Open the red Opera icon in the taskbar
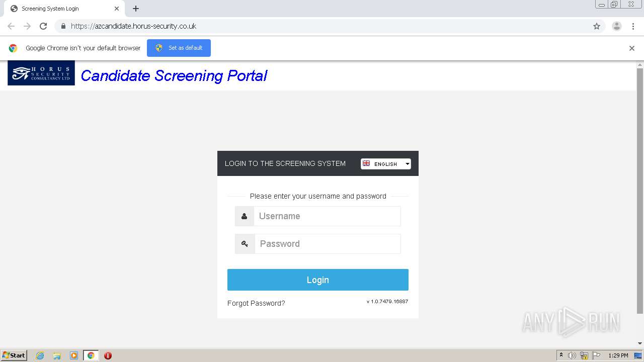 [108, 355]
